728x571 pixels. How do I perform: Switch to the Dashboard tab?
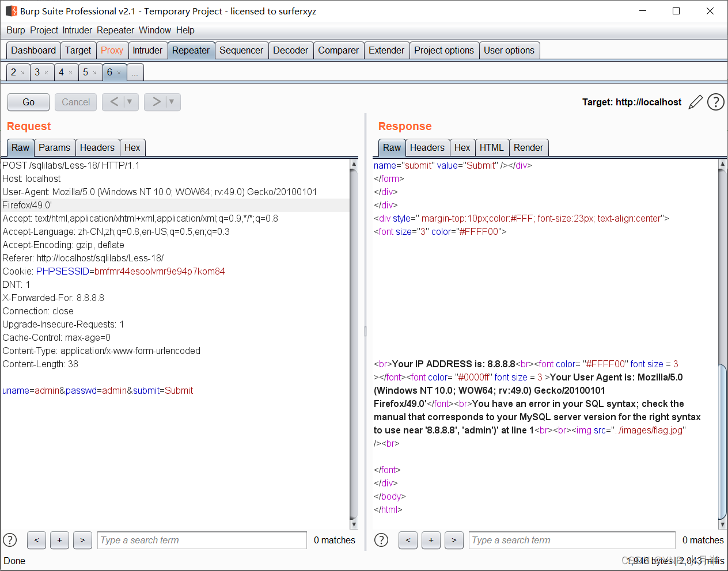33,50
